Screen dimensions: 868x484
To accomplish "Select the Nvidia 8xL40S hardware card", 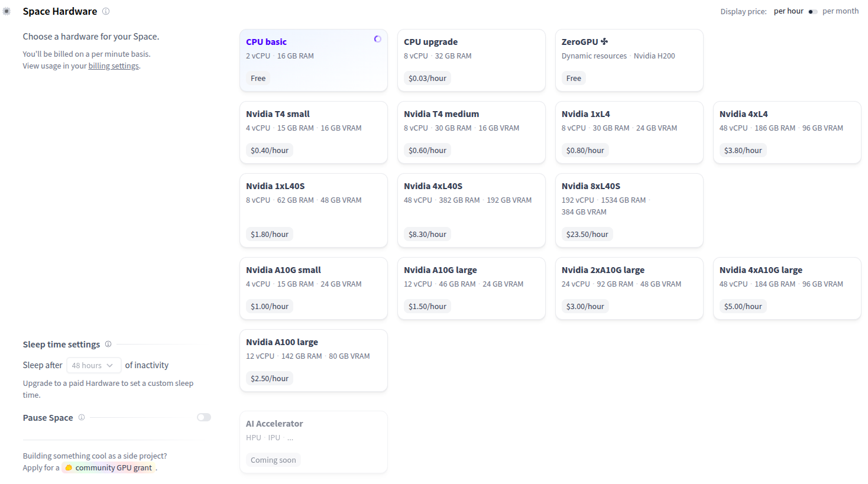I will click(629, 210).
